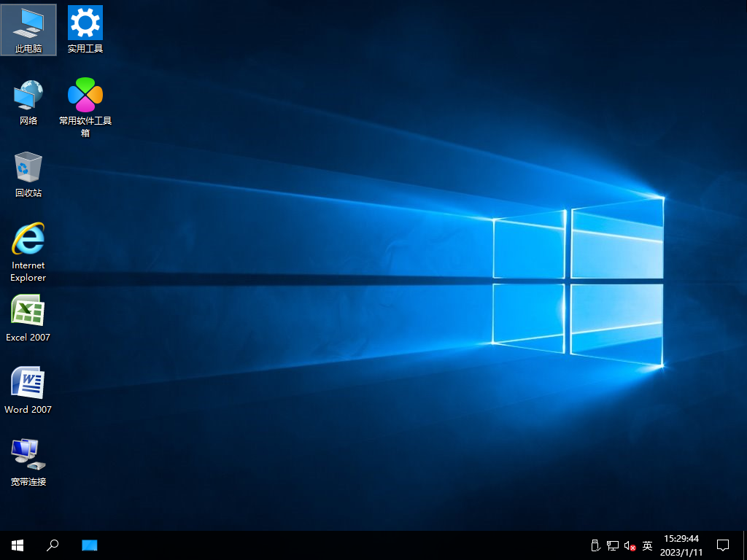Open taskbar search magnifier

[53, 545]
